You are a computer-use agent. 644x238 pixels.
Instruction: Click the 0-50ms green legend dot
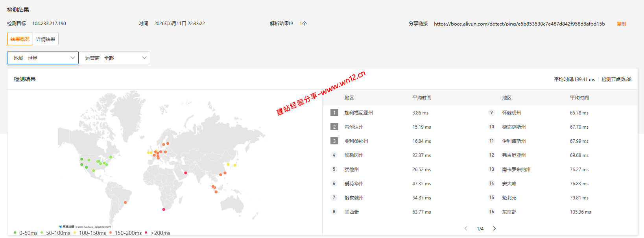pos(15,232)
